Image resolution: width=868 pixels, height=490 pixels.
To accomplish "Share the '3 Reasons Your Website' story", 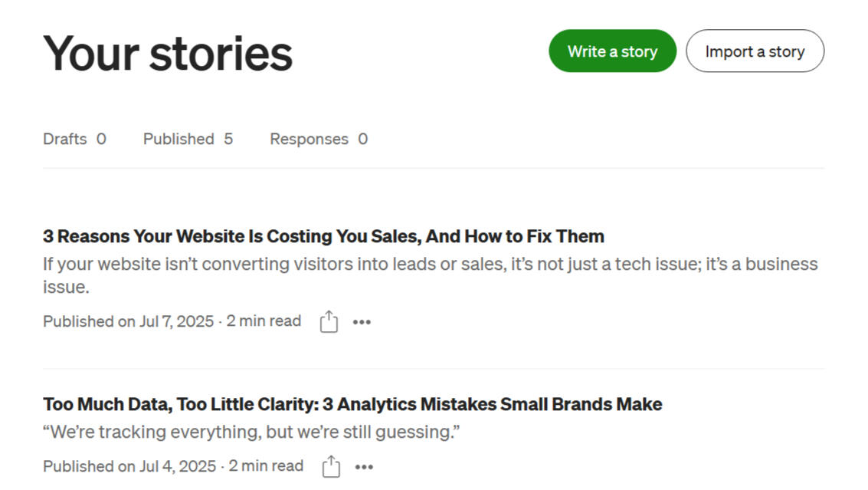I will [329, 321].
